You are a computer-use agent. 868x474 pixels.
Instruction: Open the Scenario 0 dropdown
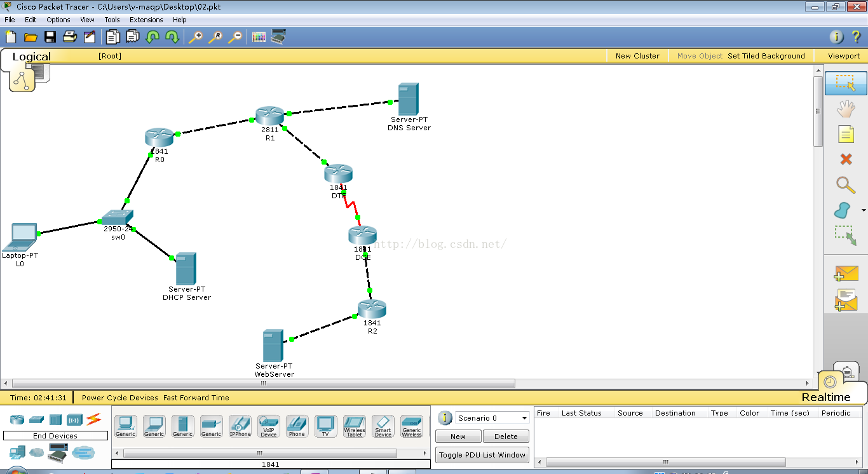pos(492,418)
